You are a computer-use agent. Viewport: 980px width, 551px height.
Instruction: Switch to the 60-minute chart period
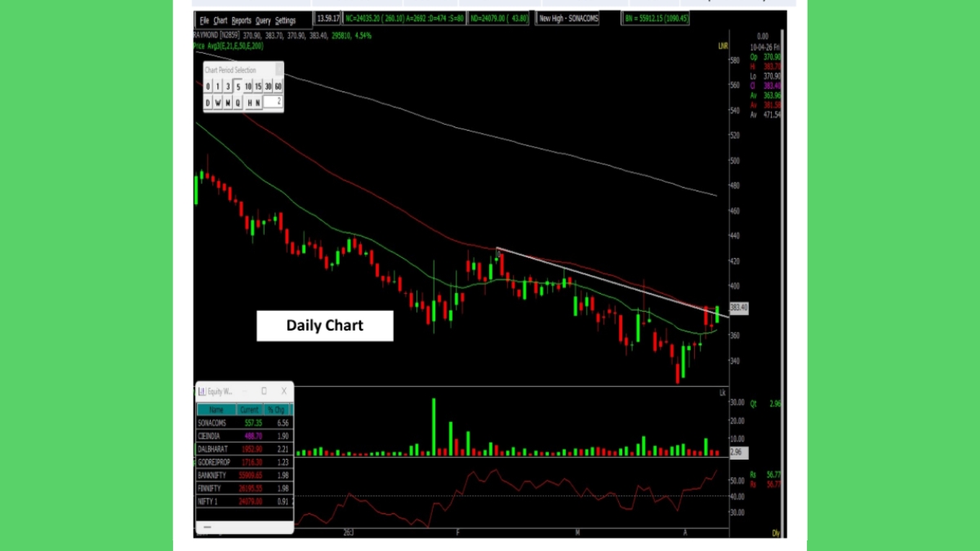[x=278, y=87]
